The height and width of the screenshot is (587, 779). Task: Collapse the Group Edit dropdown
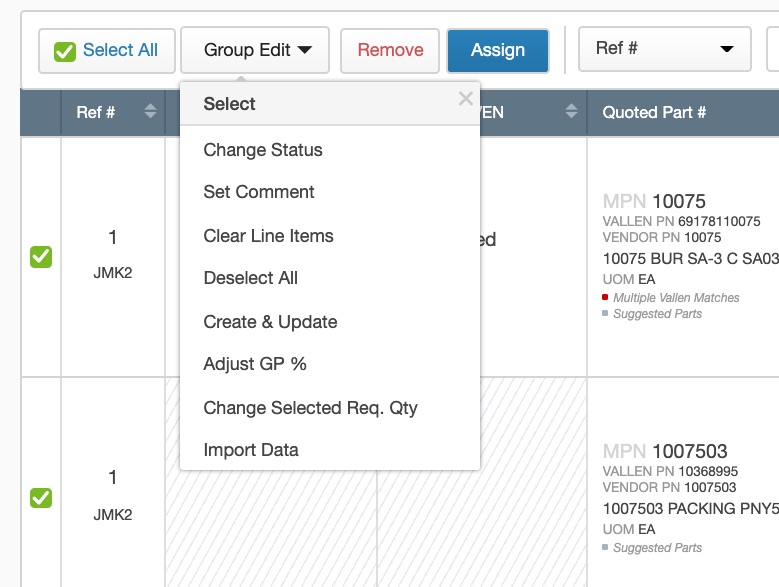[255, 50]
